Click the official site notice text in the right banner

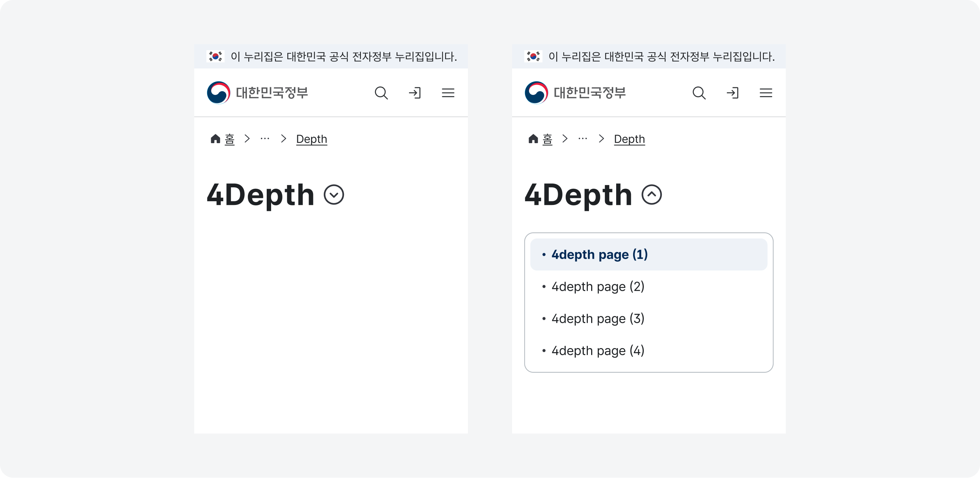click(661, 57)
